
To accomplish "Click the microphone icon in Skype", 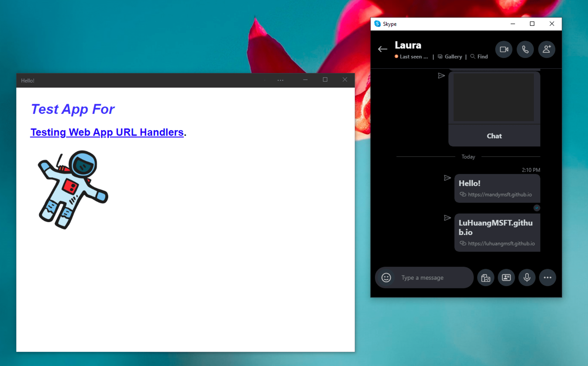I will point(526,278).
